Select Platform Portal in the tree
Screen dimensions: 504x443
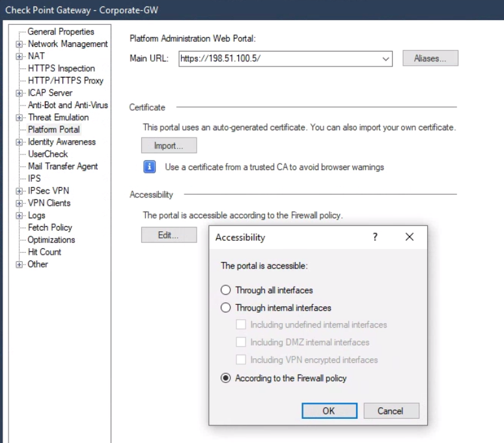[x=53, y=129]
